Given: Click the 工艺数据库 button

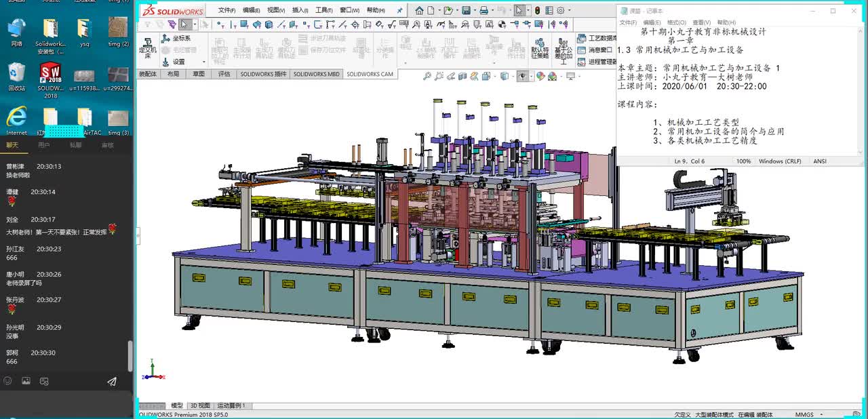Looking at the screenshot, I should [x=597, y=39].
